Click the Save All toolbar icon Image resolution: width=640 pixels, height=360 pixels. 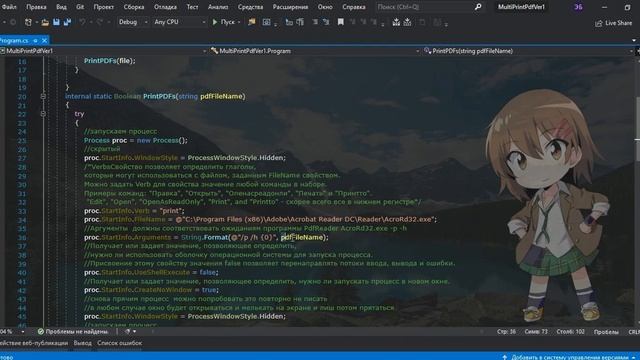click(67, 22)
